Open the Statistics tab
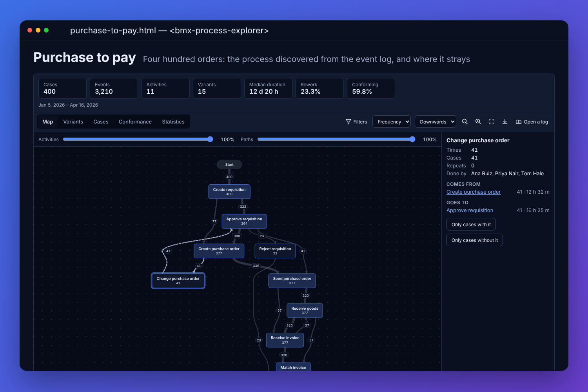The image size is (588, 392). [x=173, y=122]
